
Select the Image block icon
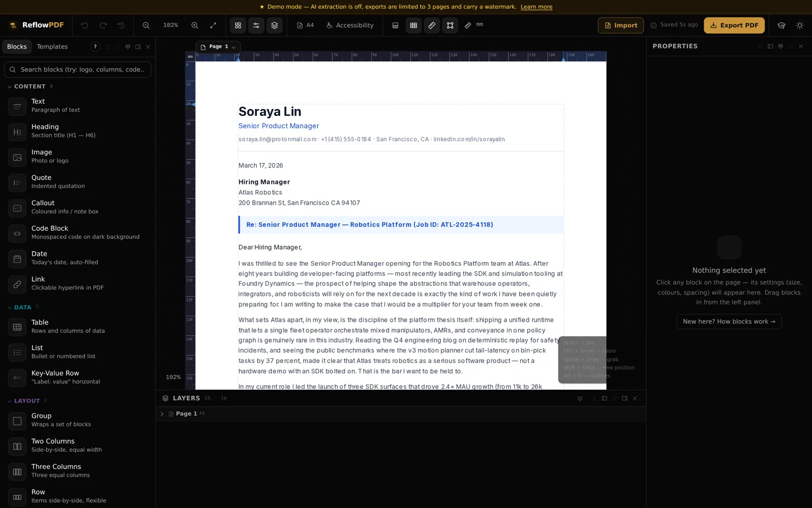17,158
